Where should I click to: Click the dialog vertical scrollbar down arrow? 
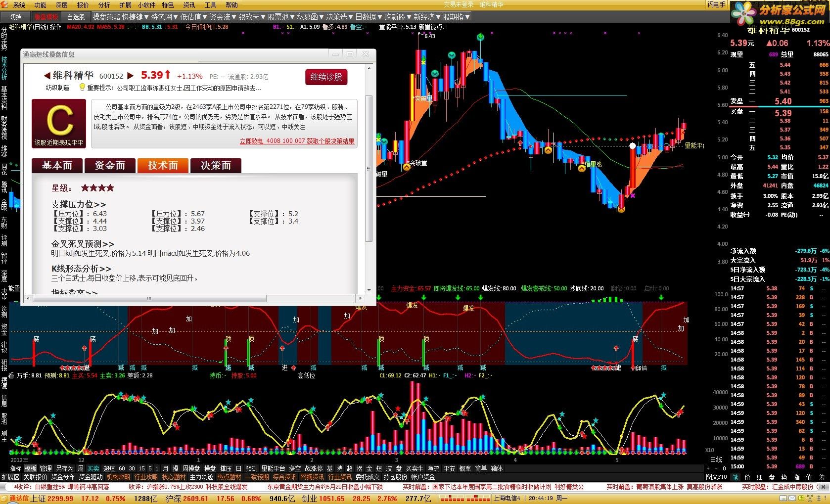pos(369,290)
